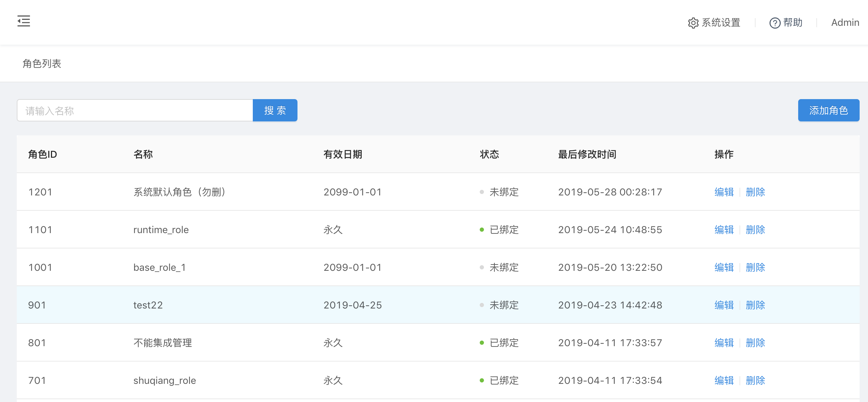Edit the base_role_1 row

[x=724, y=267]
